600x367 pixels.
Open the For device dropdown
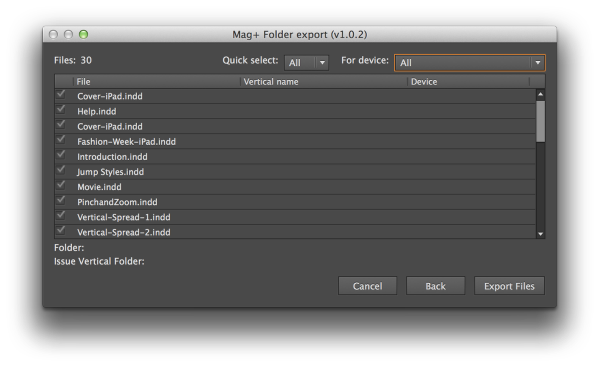(470, 63)
